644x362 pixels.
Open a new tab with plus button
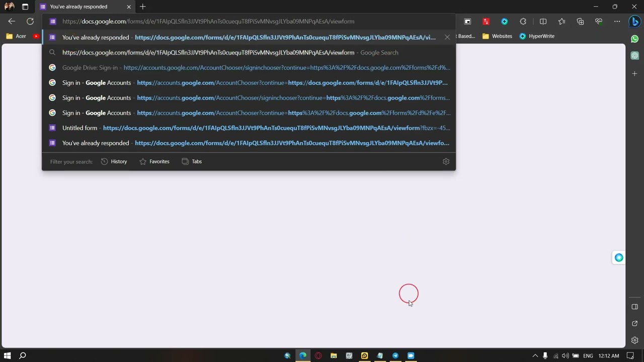(143, 7)
